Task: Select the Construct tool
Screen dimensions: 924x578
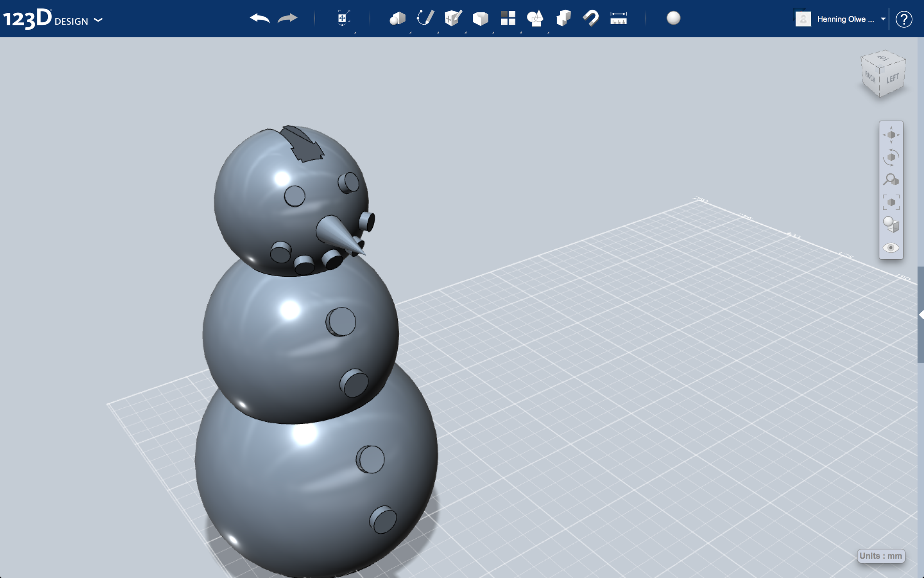Action: pyautogui.click(x=453, y=18)
